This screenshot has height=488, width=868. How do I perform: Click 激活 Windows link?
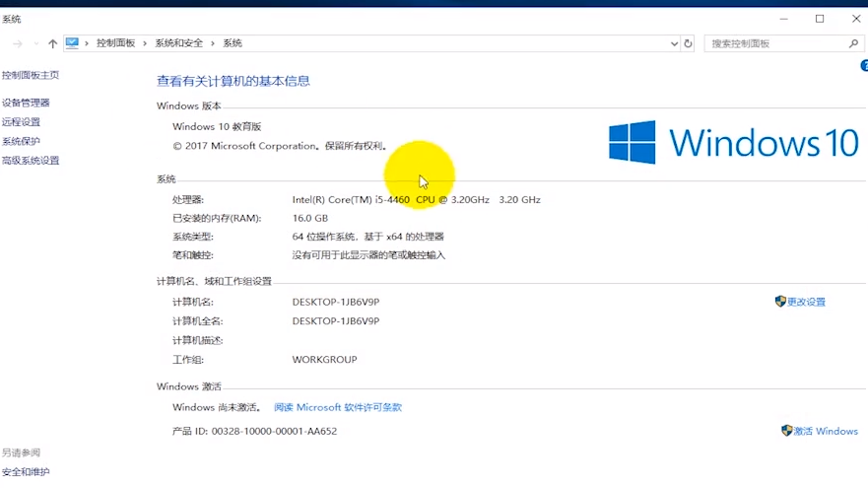click(826, 431)
